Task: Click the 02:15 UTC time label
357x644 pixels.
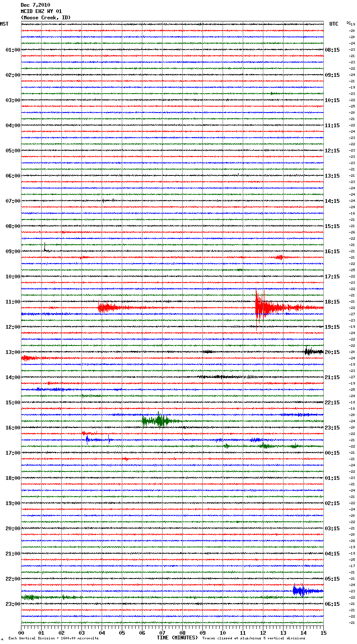Action: coord(332,503)
